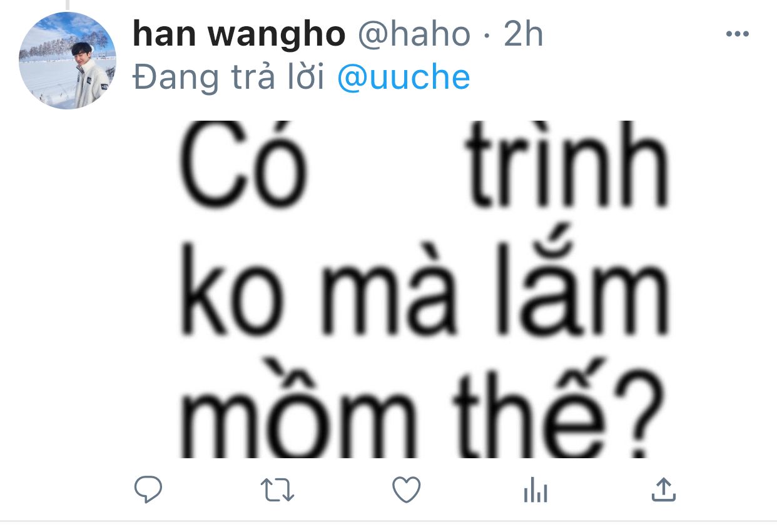Viewport: 777px width, 532px height.
Task: View tweet analytics bar chart icon
Action: pyautogui.click(x=536, y=491)
